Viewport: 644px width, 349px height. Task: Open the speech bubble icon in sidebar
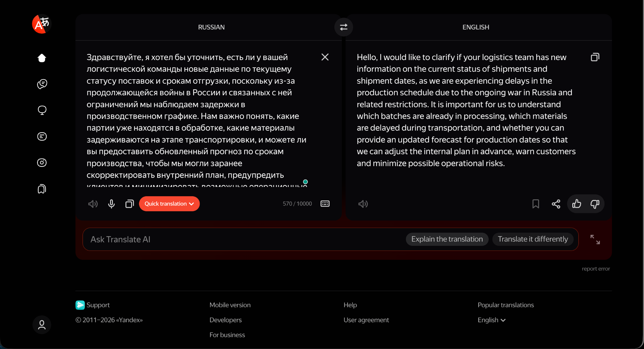[42, 110]
